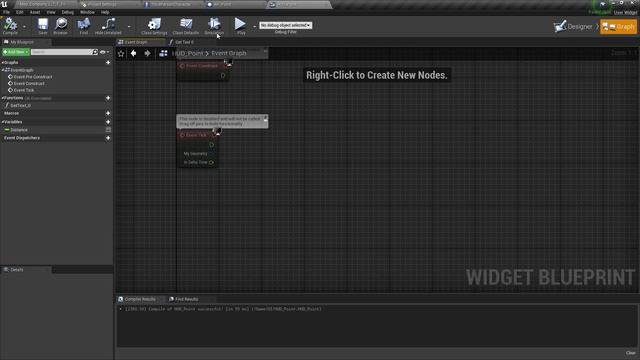Open the Help menu
The width and height of the screenshot is (640, 360).
(105, 12)
